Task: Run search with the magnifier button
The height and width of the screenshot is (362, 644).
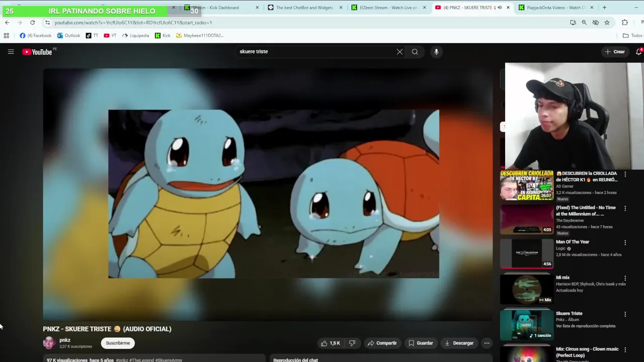Action: click(x=415, y=51)
